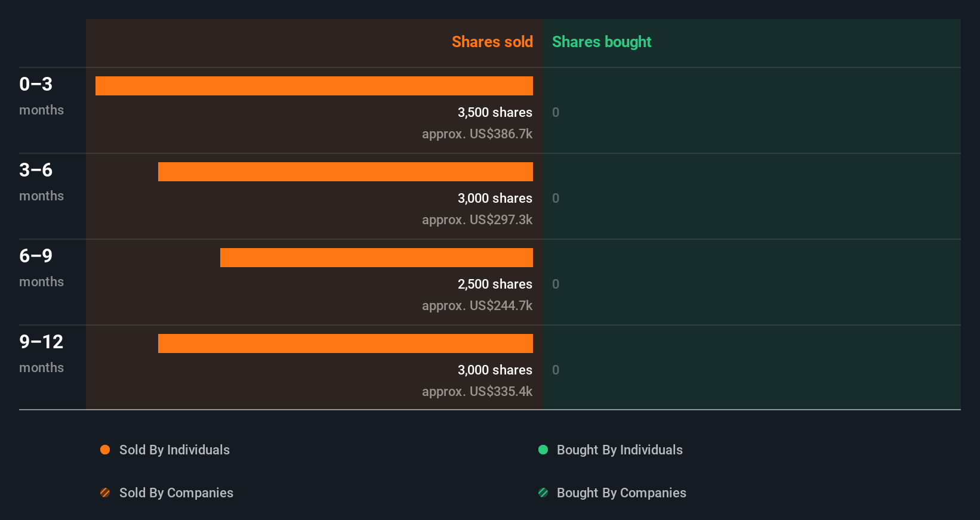Screen dimensions: 980x520
Task: Click the Shares sold column header
Action: 492,42
